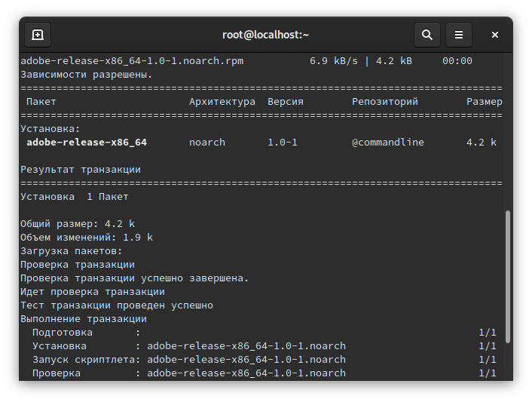Click the root@localhost:~ window title
The width and height of the screenshot is (532, 402).
coord(266,35)
